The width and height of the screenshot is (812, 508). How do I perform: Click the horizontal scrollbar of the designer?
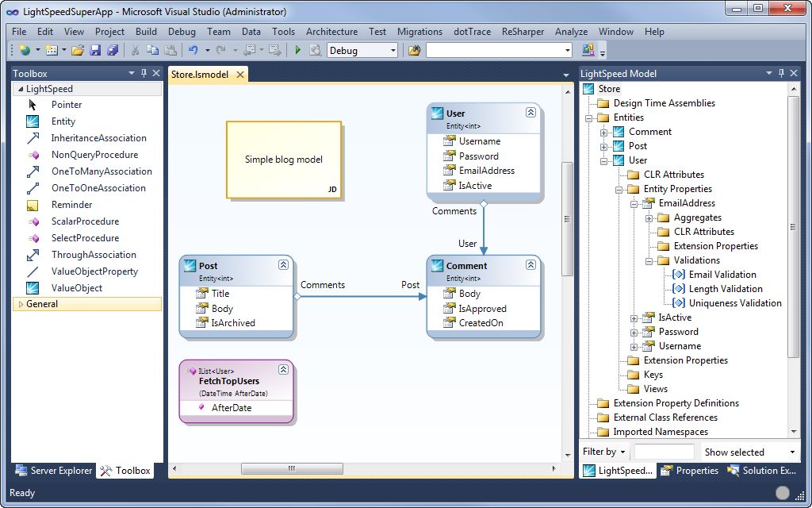pos(291,468)
